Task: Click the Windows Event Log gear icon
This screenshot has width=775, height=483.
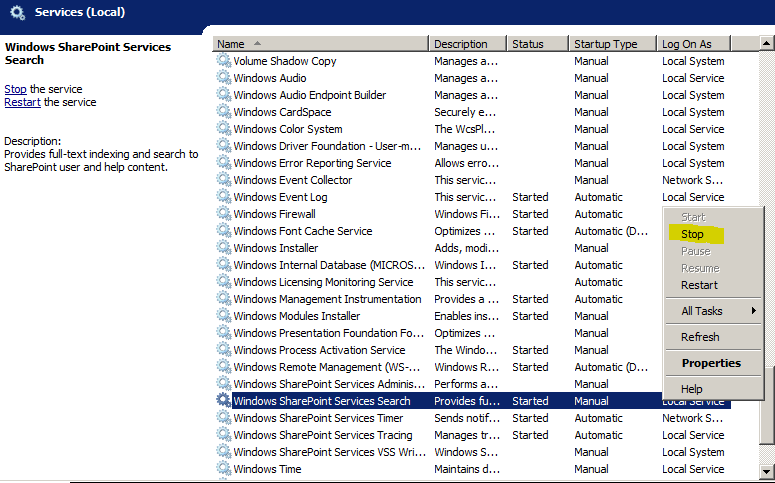Action: coord(223,197)
